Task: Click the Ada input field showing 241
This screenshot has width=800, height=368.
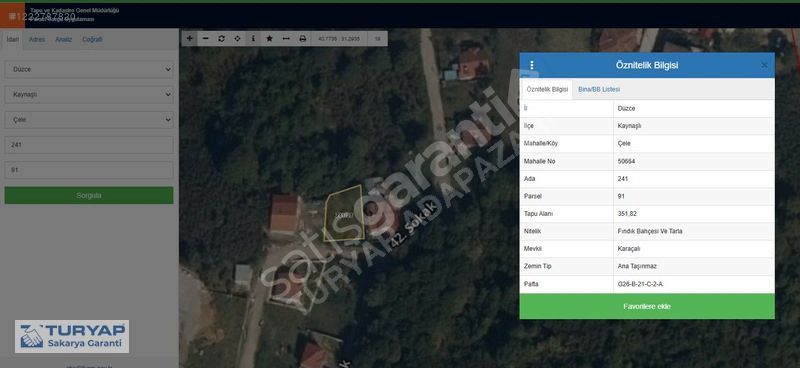Action: coord(89,145)
